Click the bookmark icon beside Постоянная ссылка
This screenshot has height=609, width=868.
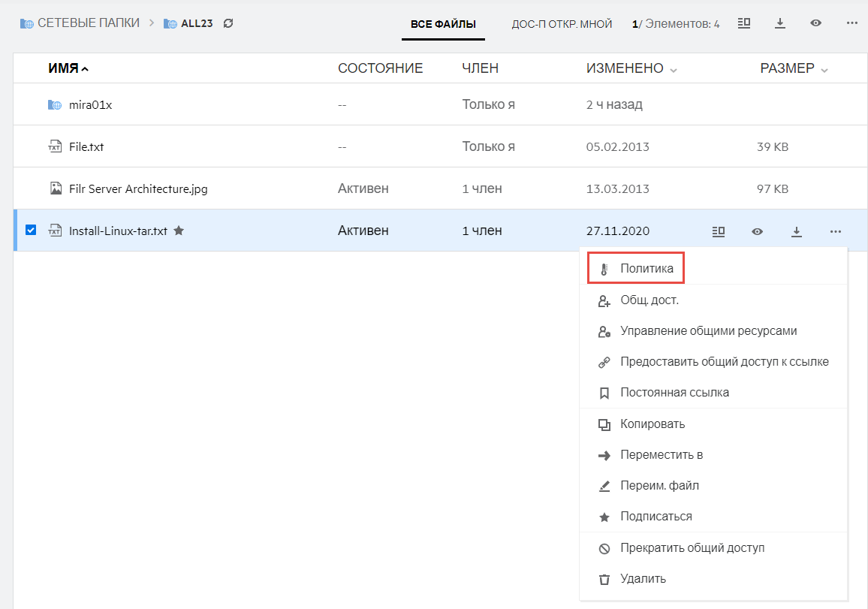(604, 393)
